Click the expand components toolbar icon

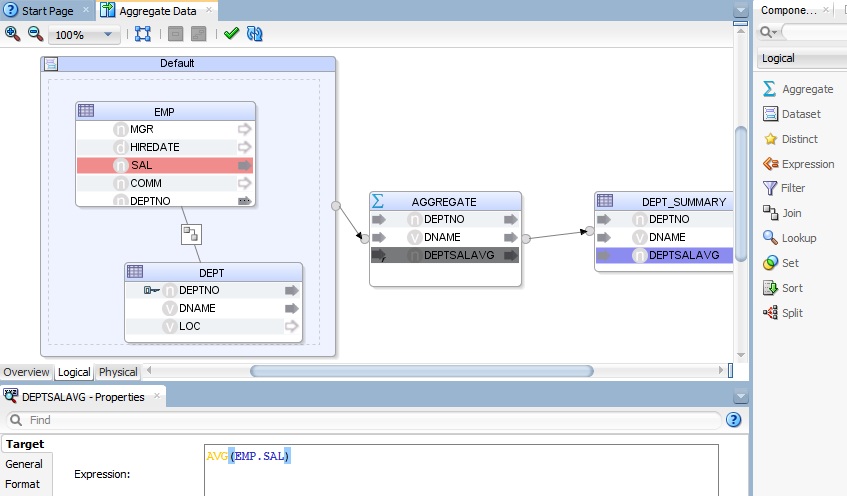click(x=199, y=34)
